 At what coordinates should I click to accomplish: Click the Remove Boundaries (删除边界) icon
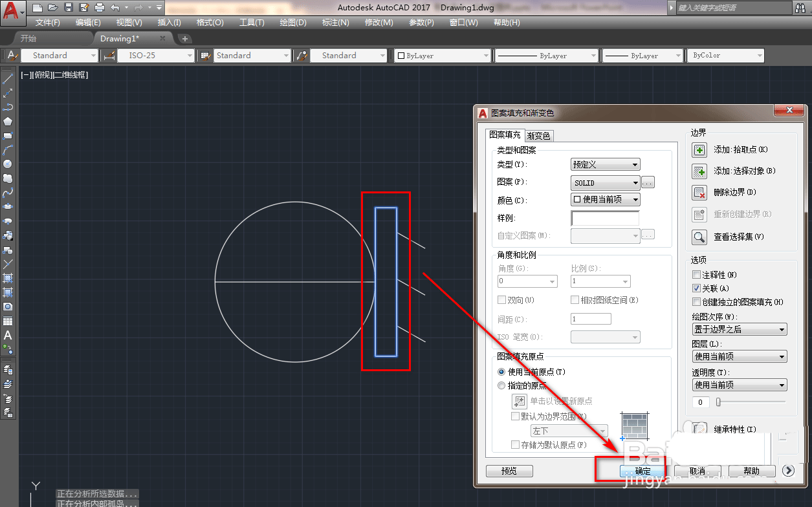coord(699,193)
